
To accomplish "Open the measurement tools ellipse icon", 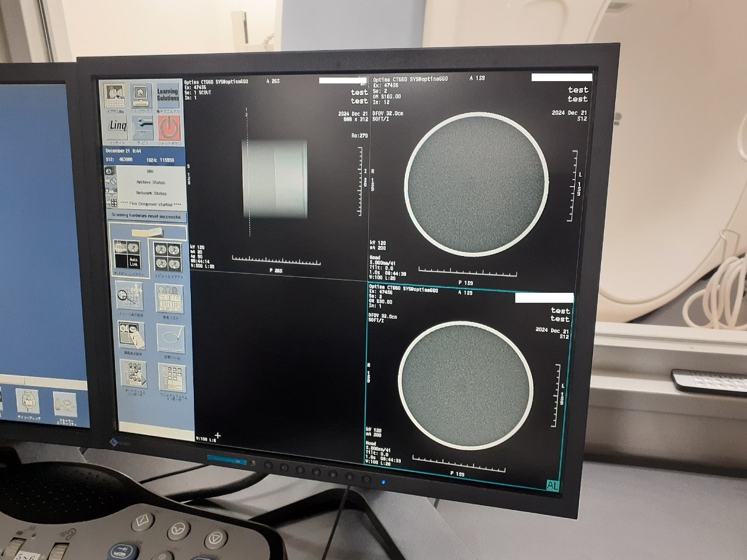I will 170,338.
